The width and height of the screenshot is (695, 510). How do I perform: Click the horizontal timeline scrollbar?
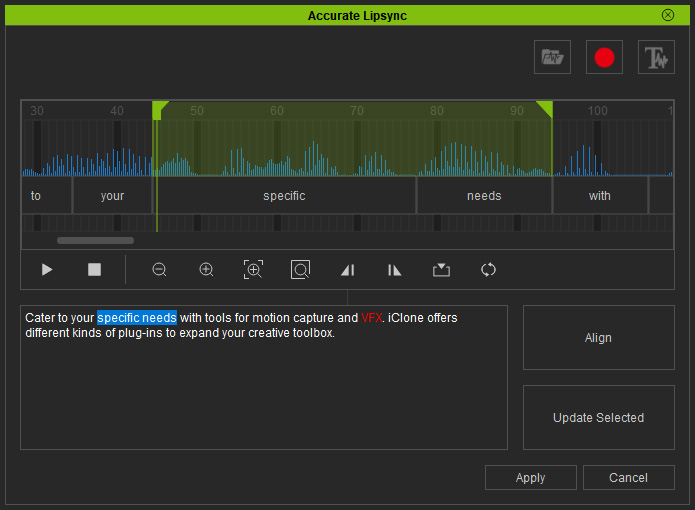coord(95,241)
